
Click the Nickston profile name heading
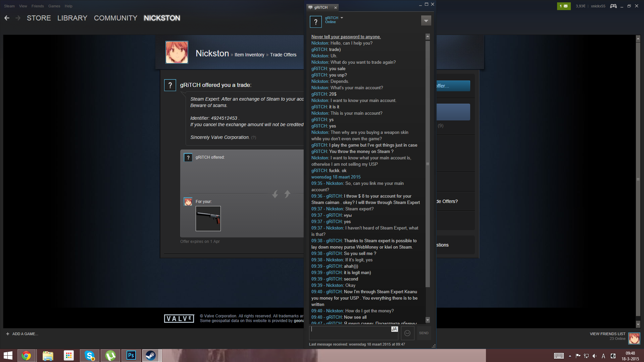point(212,53)
